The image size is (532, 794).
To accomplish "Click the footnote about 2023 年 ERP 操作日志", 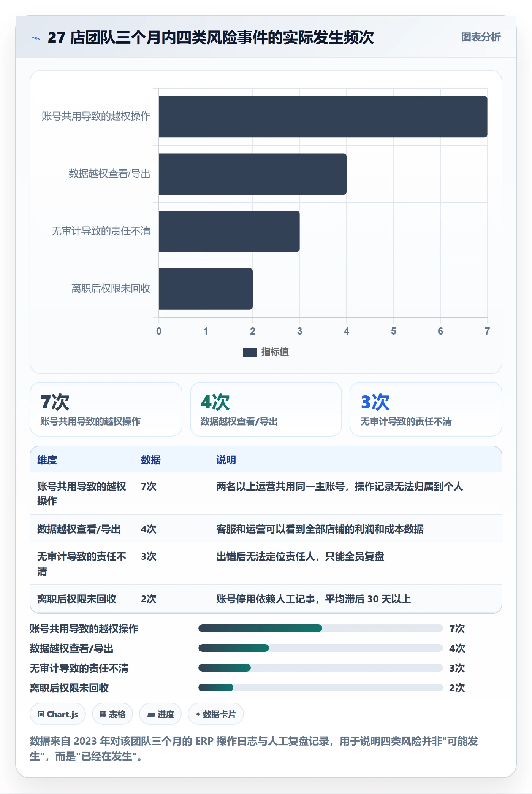I will click(254, 748).
